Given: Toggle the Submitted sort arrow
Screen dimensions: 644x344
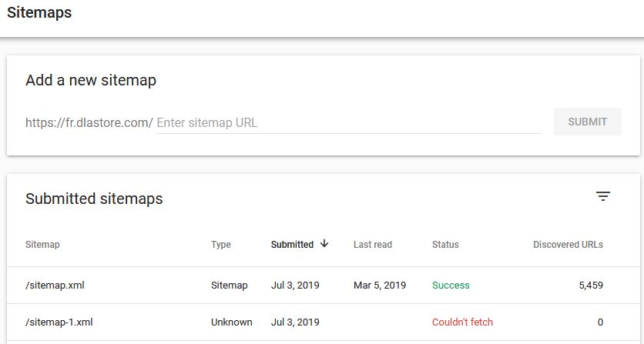Looking at the screenshot, I should click(324, 243).
